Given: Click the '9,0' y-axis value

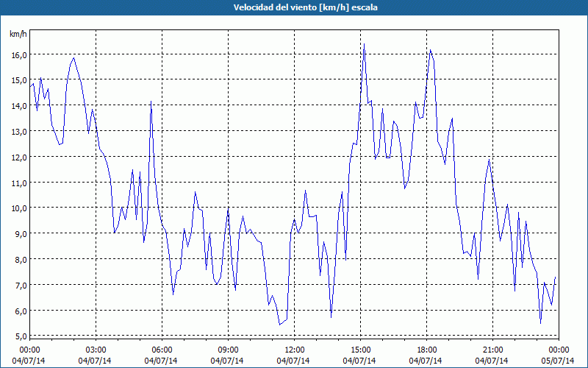Looking at the screenshot, I should click(x=21, y=234).
